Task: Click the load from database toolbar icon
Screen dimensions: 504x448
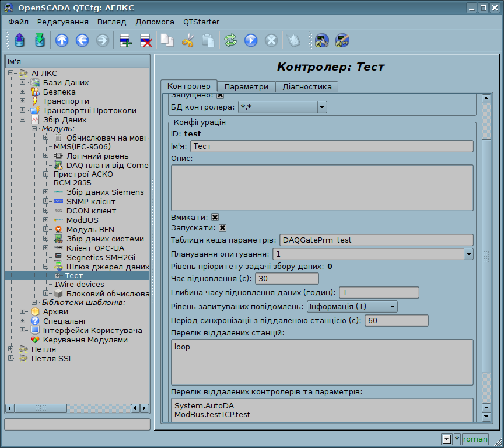Action: [20, 40]
